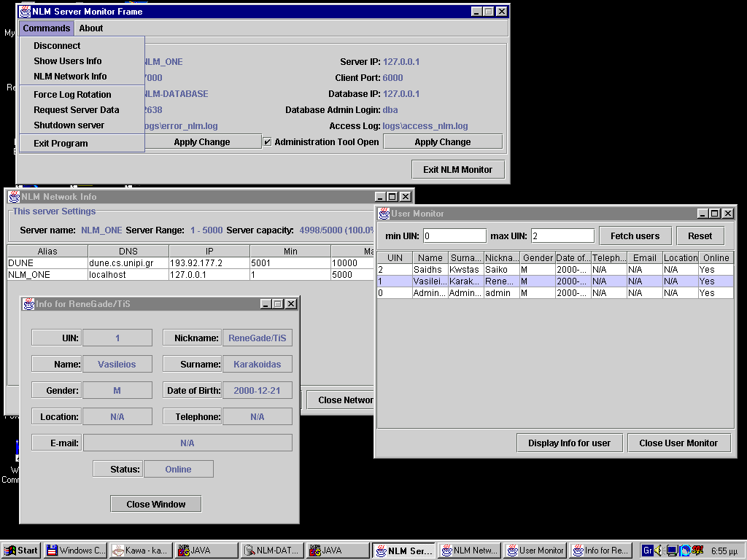This screenshot has height=560, width=747.
Task: Focus the max UIN input field
Action: click(x=562, y=236)
